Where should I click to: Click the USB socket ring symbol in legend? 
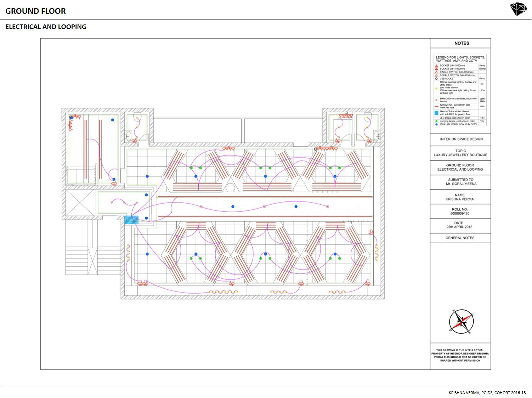pos(436,79)
